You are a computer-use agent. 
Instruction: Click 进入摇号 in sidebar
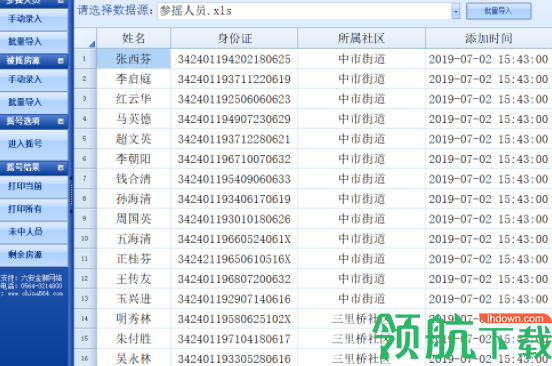(x=34, y=144)
